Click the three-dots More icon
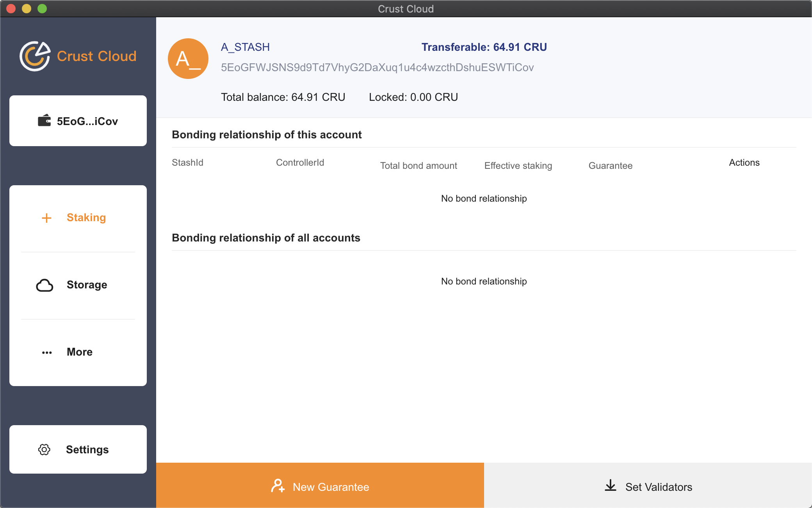The height and width of the screenshot is (508, 812). (47, 352)
